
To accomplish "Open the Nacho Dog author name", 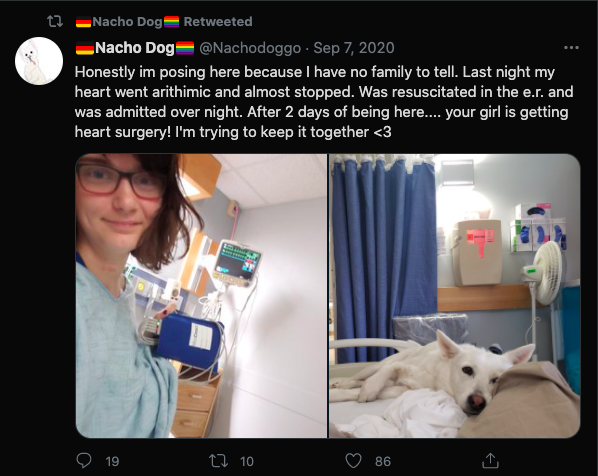I will click(x=135, y=48).
